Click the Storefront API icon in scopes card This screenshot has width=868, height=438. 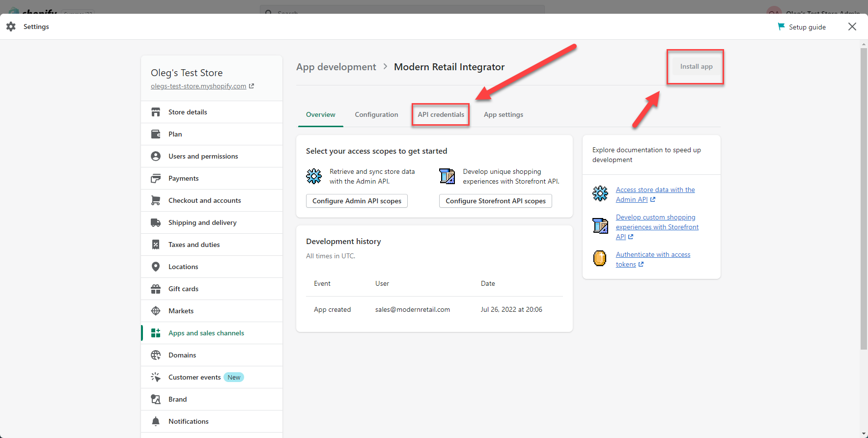pos(447,176)
